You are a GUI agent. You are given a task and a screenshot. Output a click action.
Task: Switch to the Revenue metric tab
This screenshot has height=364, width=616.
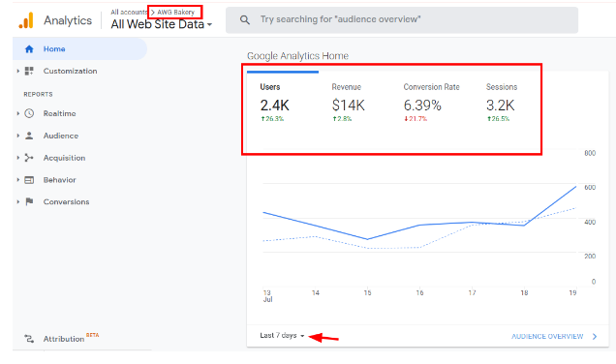348,103
